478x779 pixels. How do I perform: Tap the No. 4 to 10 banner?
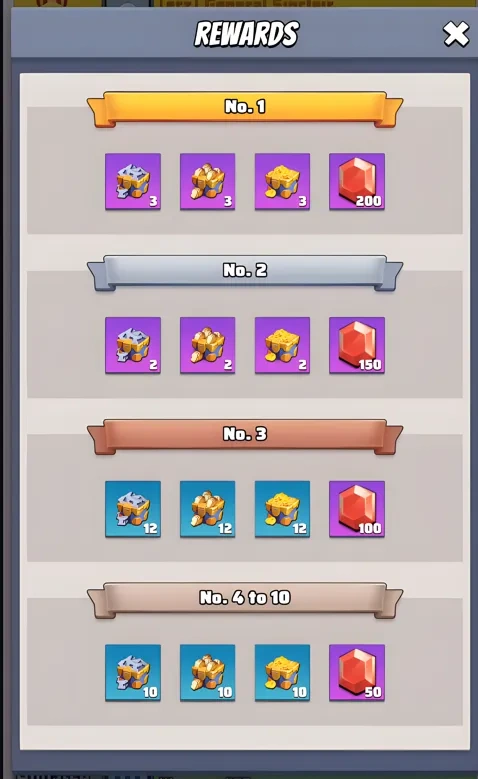245,600
